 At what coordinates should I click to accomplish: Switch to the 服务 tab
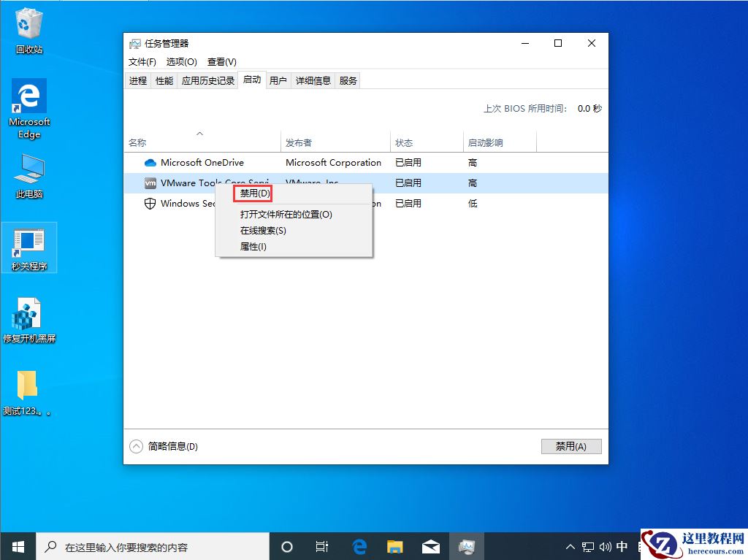[x=348, y=80]
